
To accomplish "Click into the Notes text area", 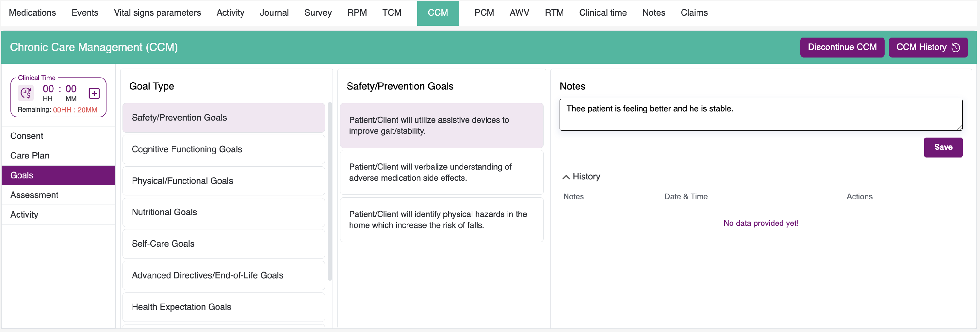I will [x=760, y=115].
